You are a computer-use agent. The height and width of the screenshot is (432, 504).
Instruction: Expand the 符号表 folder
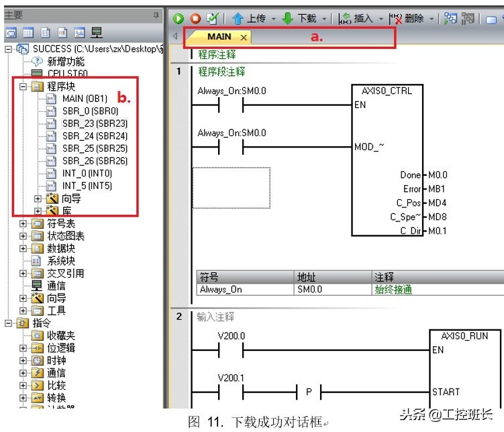tap(23, 223)
